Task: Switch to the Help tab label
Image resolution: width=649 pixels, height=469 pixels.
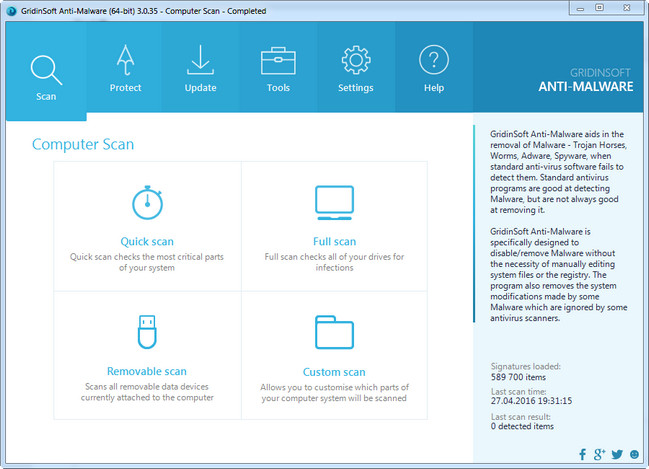Action: (x=434, y=88)
